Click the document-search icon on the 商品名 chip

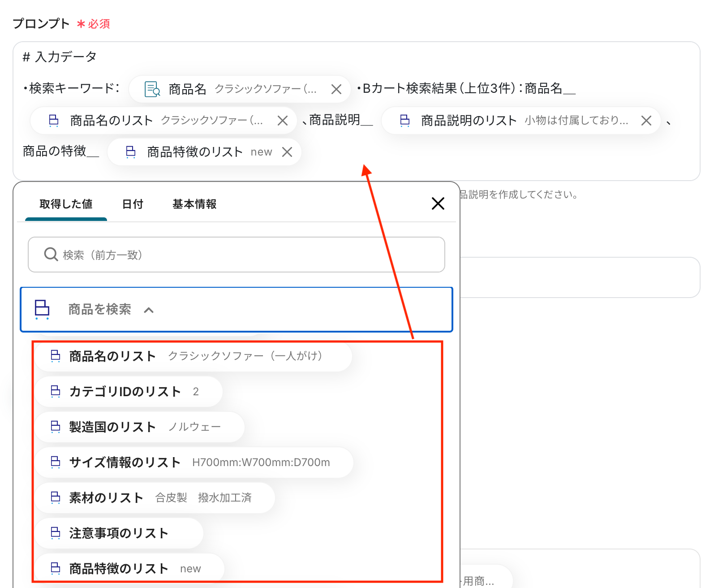152,89
